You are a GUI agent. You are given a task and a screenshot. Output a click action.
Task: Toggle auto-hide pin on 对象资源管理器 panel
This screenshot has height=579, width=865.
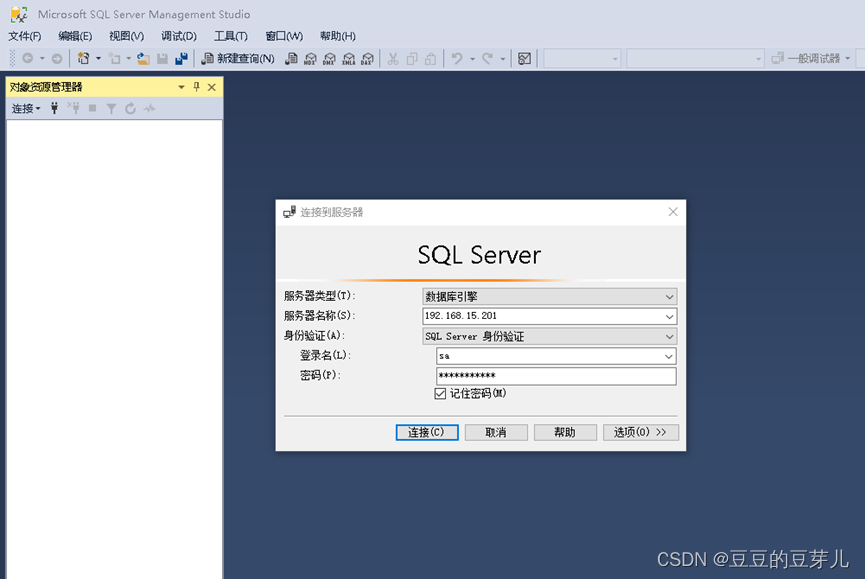pos(196,87)
